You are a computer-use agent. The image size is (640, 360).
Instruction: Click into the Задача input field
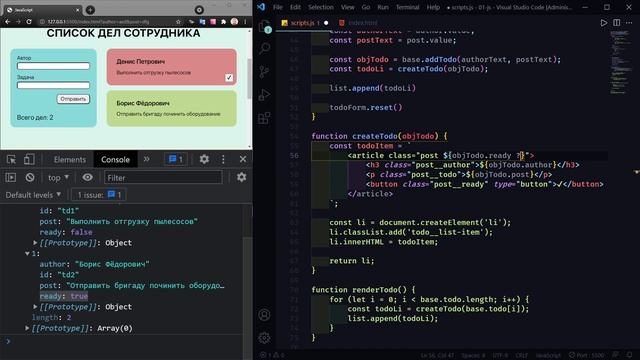point(53,85)
